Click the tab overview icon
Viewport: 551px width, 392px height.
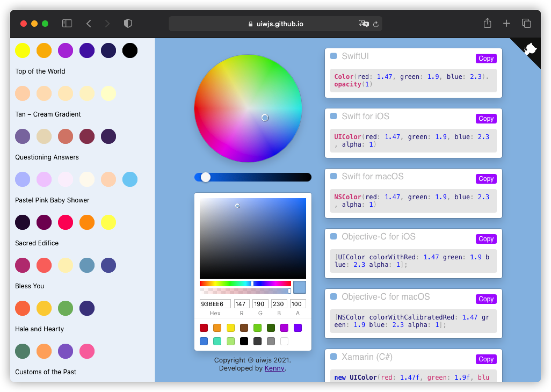pyautogui.click(x=526, y=24)
